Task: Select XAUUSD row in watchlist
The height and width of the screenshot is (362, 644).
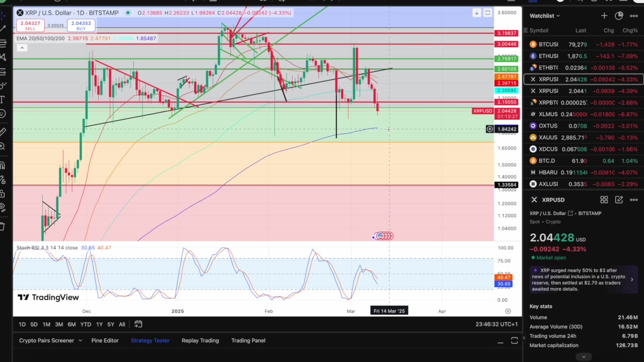Action: 584,137
